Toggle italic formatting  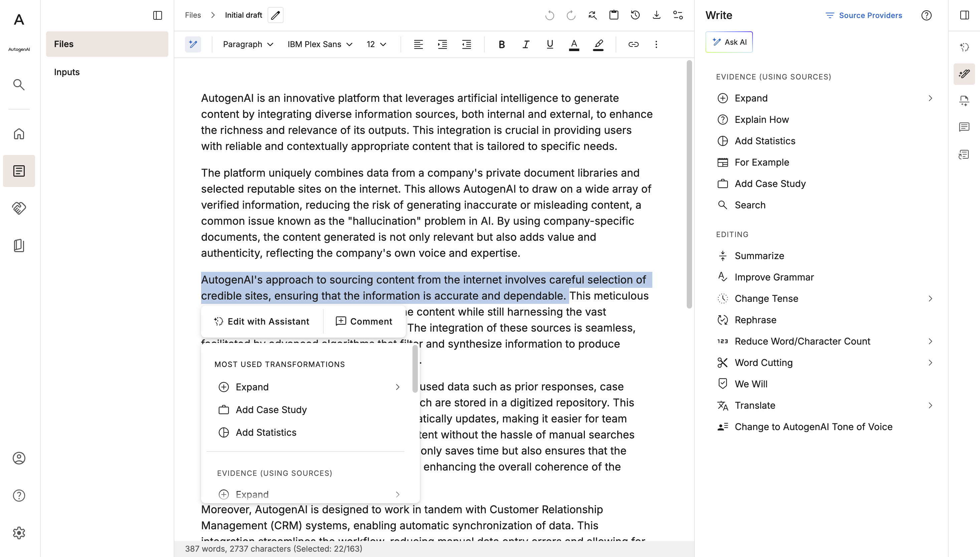526,44
